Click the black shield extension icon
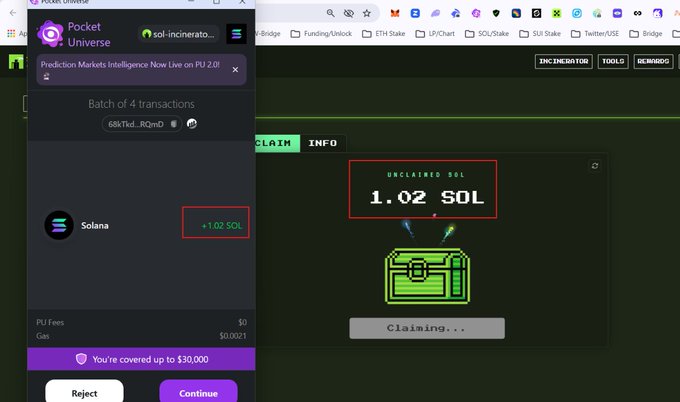The width and height of the screenshot is (680, 402). tap(496, 13)
